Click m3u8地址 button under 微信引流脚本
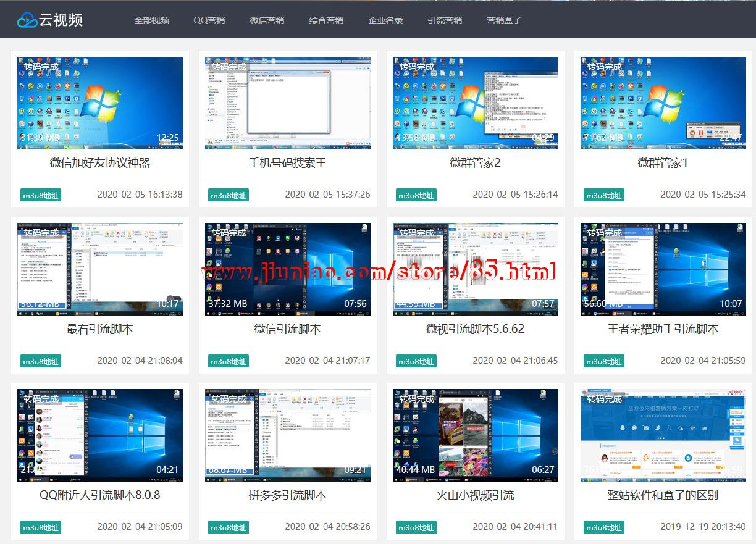This screenshot has height=544, width=756. click(229, 361)
